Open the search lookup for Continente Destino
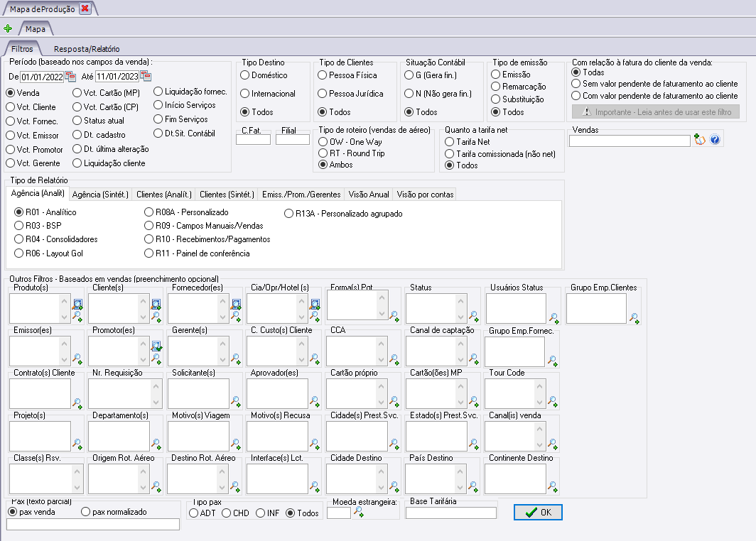This screenshot has height=541, width=756. click(x=553, y=486)
